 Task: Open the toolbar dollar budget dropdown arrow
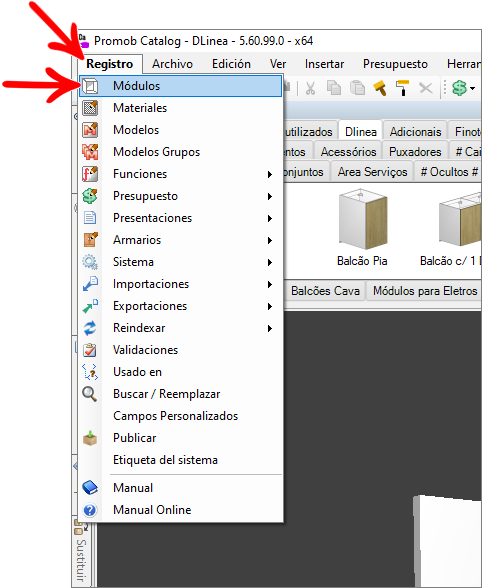click(473, 88)
